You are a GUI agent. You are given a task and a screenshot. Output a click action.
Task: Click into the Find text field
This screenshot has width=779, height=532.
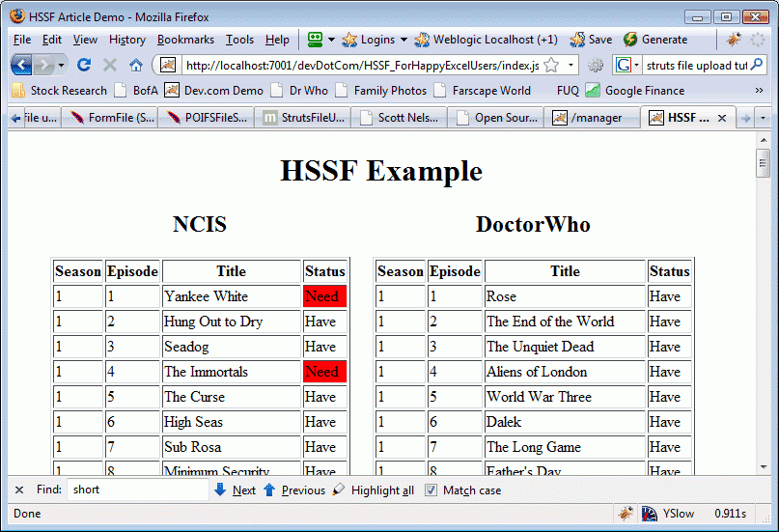point(138,490)
